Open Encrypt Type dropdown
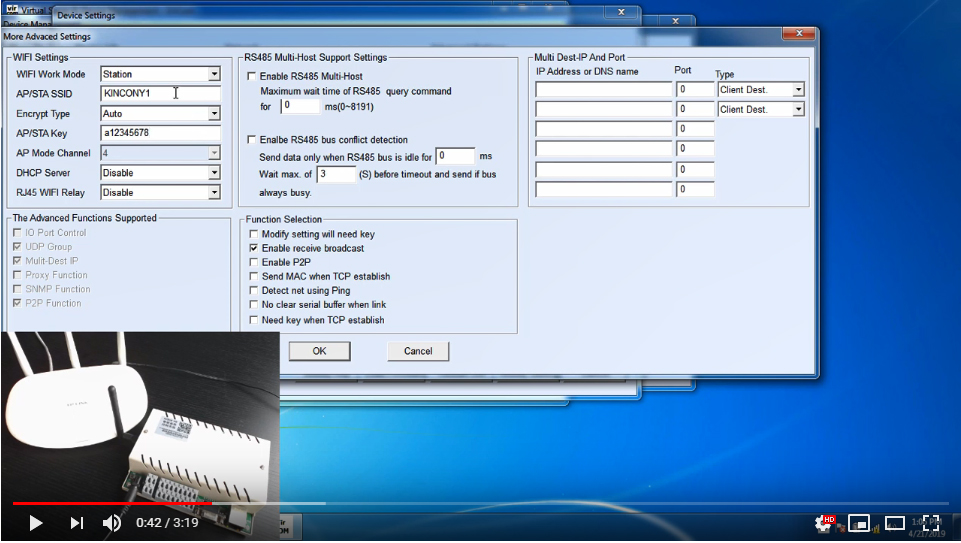 (214, 113)
